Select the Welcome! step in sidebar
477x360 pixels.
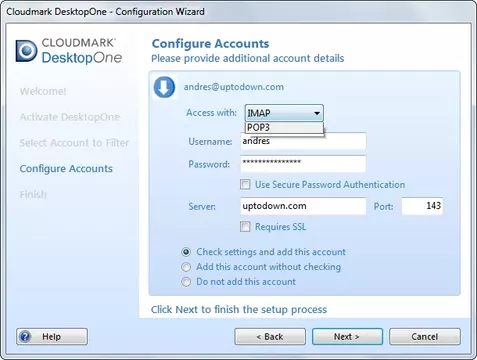click(x=43, y=91)
